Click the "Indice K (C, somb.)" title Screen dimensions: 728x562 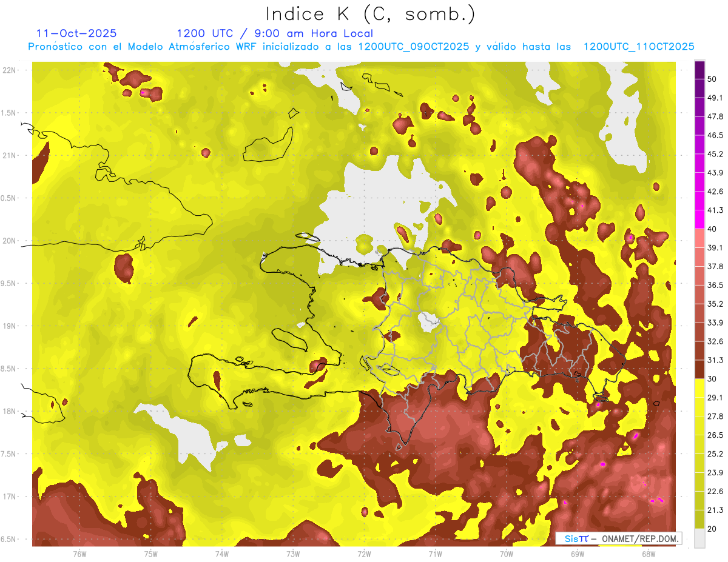pos(370,14)
